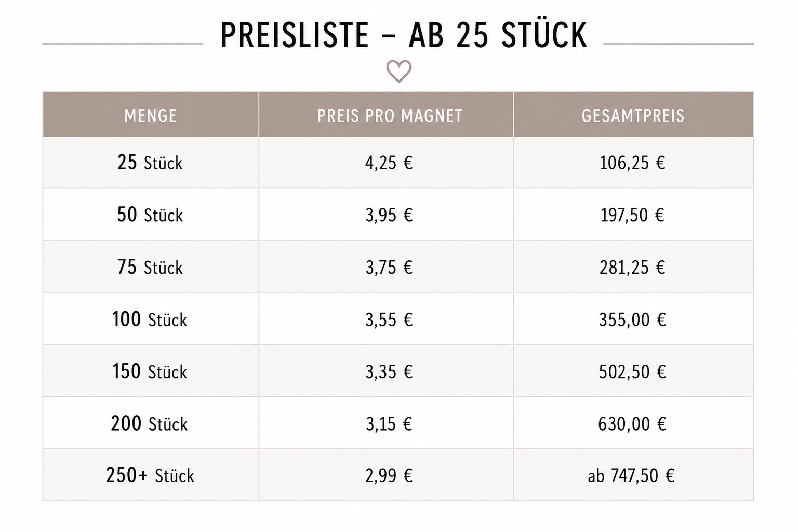Select the 4,25 € price per magnet
The width and height of the screenshot is (798, 532).
click(x=389, y=163)
